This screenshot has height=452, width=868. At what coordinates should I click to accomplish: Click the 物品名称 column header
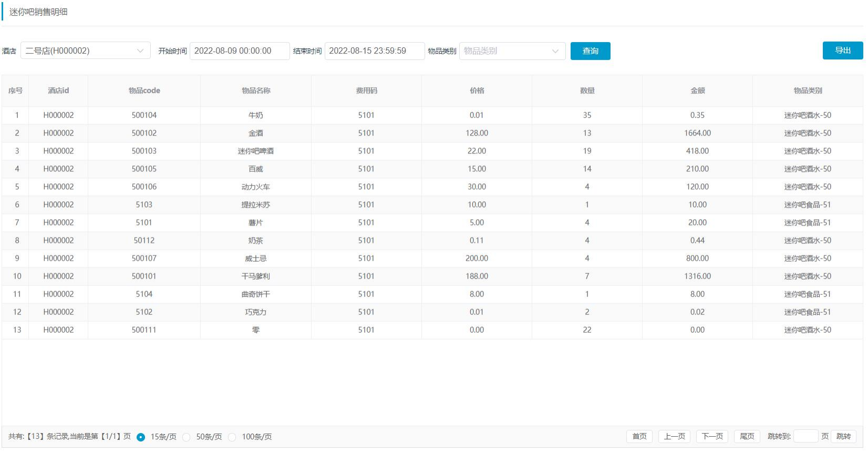(x=256, y=90)
